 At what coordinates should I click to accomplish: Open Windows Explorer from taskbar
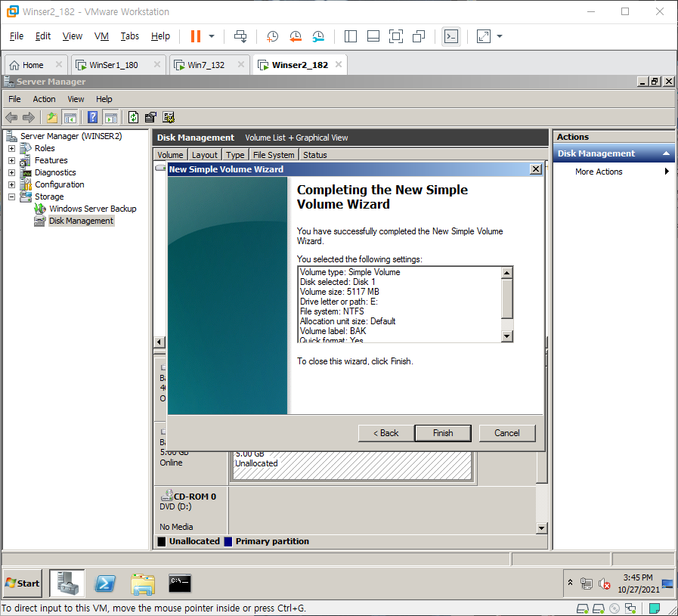[143, 583]
